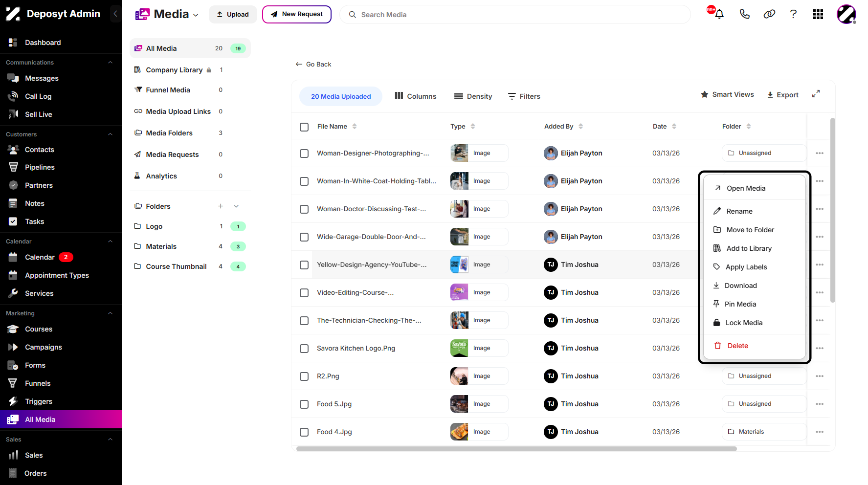Click the Upload button
The height and width of the screenshot is (485, 868).
[x=233, y=14]
